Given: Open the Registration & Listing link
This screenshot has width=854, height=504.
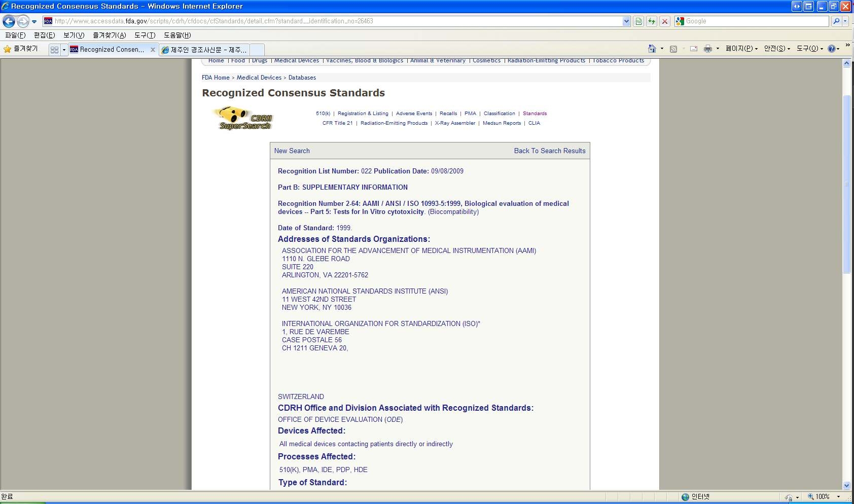Looking at the screenshot, I should 363,114.
